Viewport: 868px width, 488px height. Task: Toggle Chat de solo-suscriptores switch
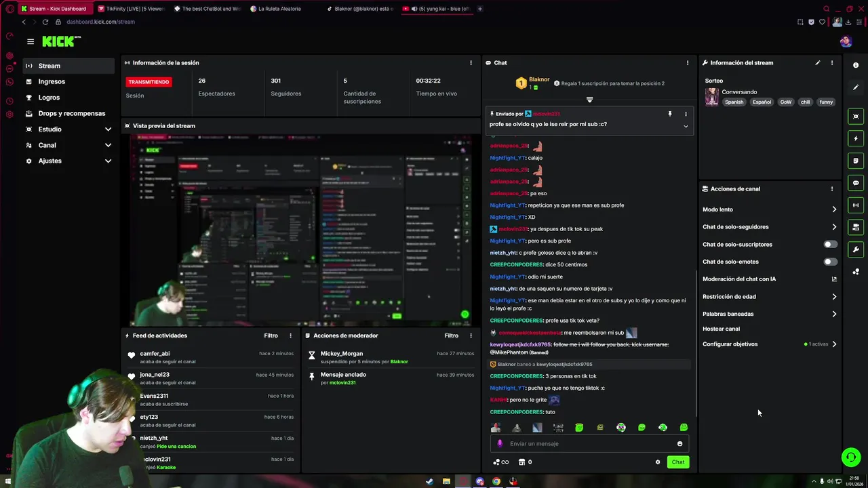point(830,244)
